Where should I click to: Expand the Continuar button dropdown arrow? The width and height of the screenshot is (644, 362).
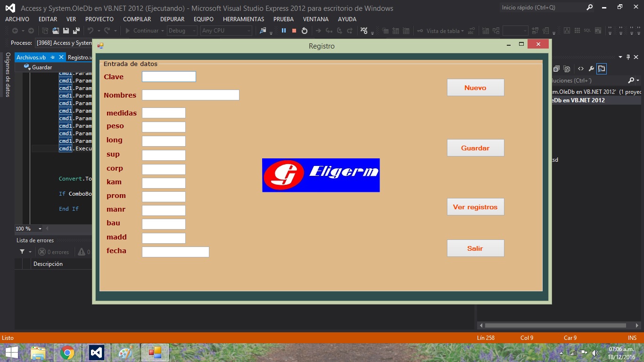tap(163, 31)
